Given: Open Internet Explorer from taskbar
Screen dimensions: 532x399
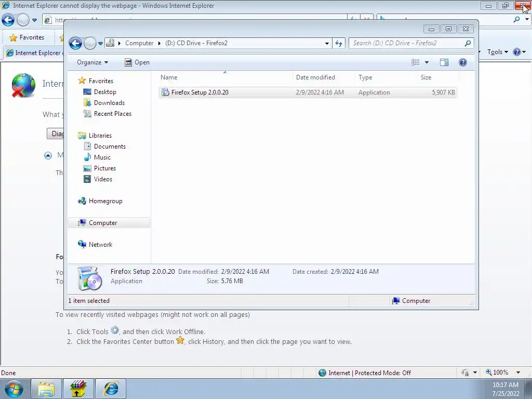Looking at the screenshot, I should pos(111,389).
